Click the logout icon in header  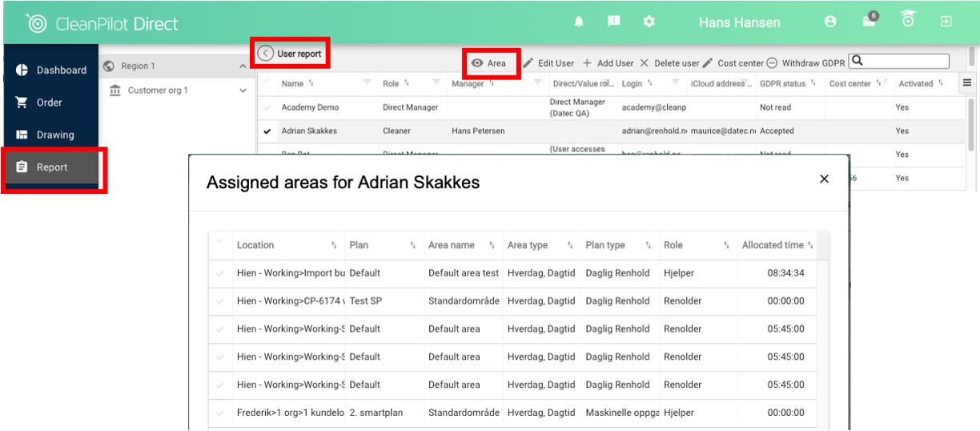tap(946, 22)
